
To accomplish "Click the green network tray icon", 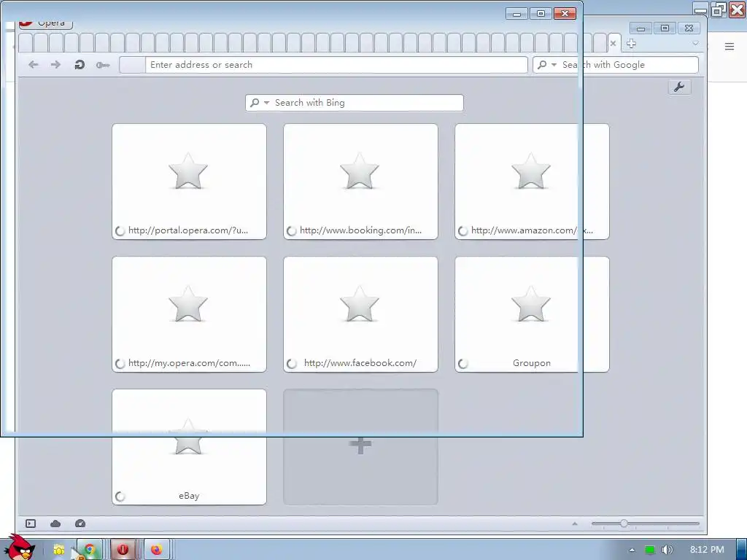I will coord(650,550).
